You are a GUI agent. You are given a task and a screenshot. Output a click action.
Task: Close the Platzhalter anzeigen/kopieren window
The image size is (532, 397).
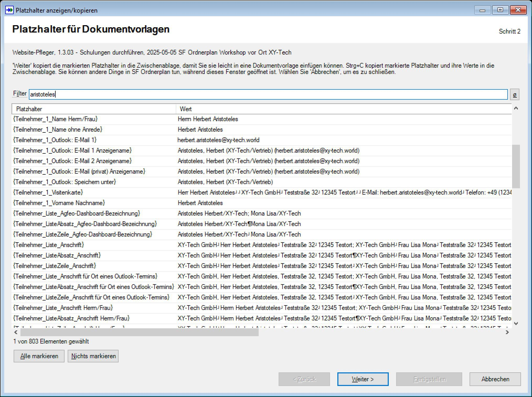point(518,10)
